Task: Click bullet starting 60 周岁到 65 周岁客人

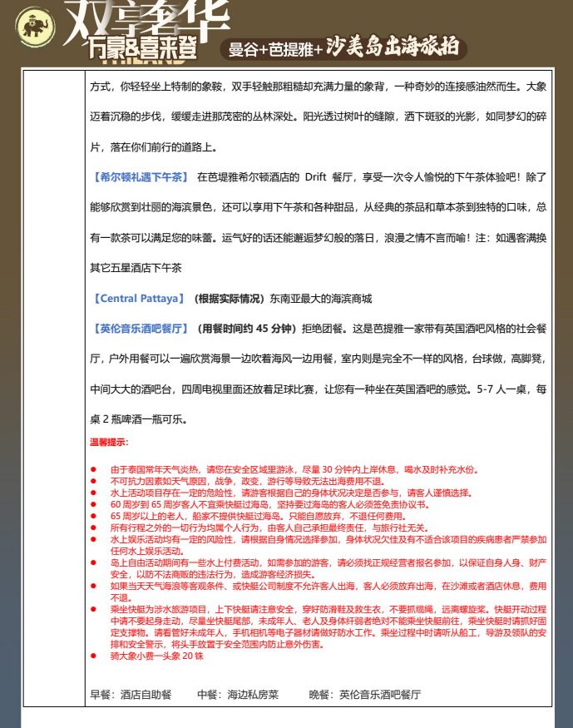Action: click(x=270, y=504)
